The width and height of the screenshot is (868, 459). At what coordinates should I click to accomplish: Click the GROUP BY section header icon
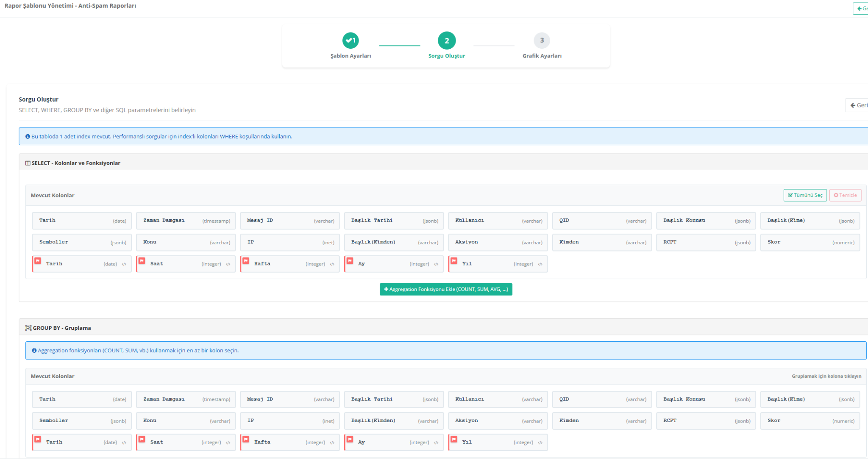[x=28, y=328]
